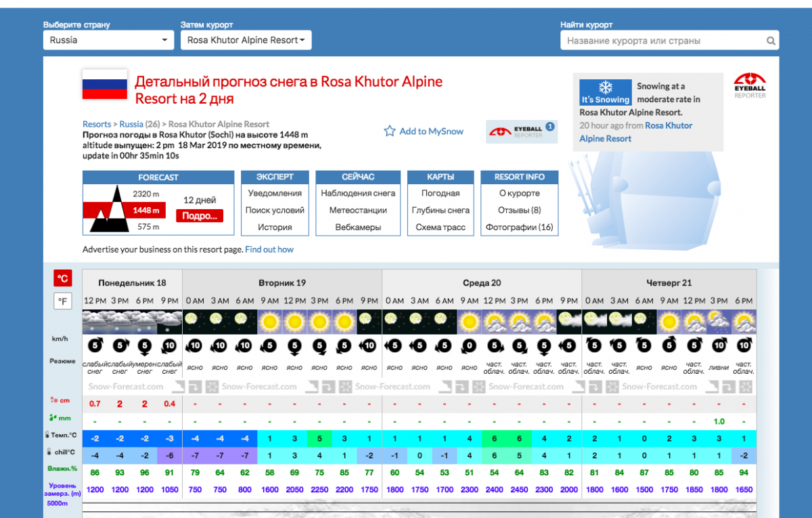812x518 pixels.
Task: Click the Thursday 3 PM showers weather icon
Action: coord(719,322)
